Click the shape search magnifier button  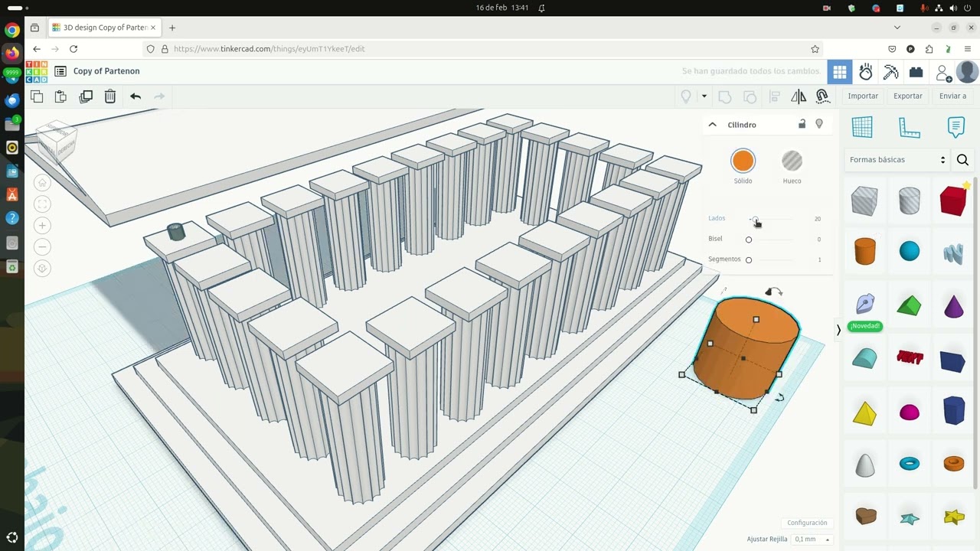(x=963, y=160)
